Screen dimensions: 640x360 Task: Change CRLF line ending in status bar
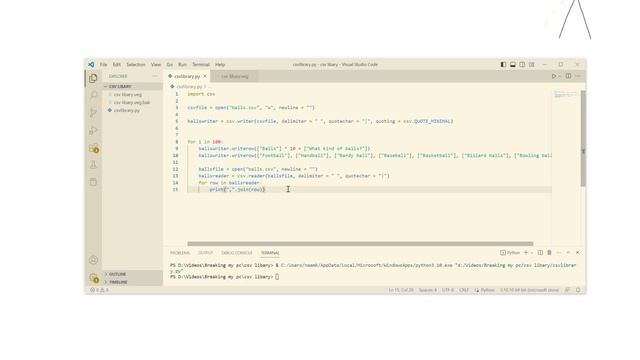[464, 290]
